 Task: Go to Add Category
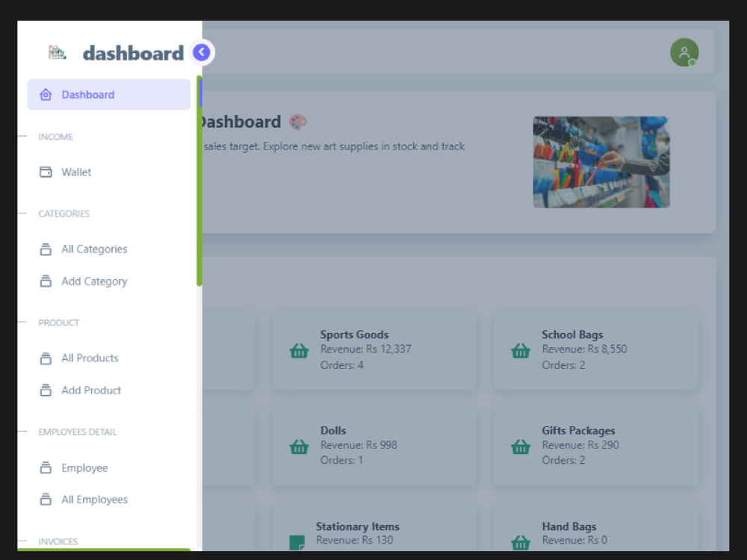coord(94,281)
